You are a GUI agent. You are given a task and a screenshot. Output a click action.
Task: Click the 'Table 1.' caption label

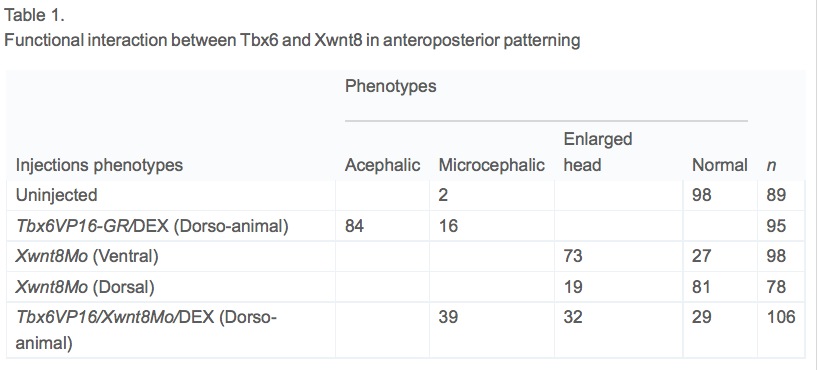click(34, 15)
